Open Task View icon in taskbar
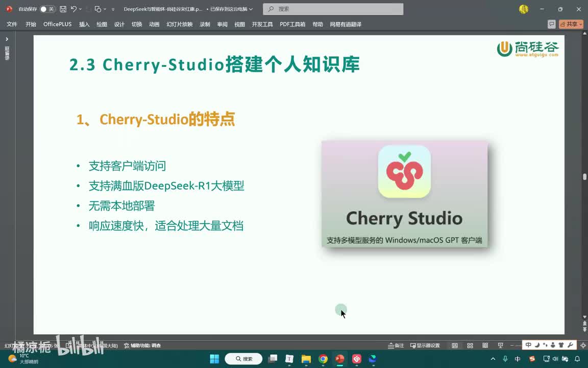 click(273, 359)
